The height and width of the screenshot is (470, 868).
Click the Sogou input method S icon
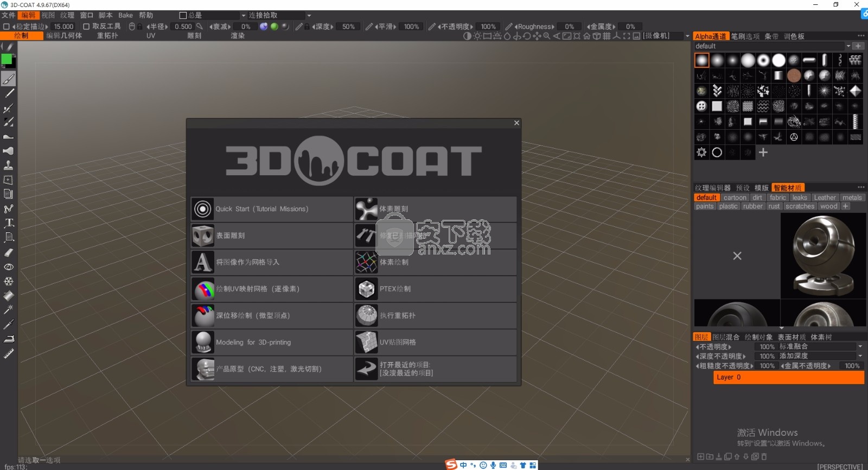[x=451, y=465]
